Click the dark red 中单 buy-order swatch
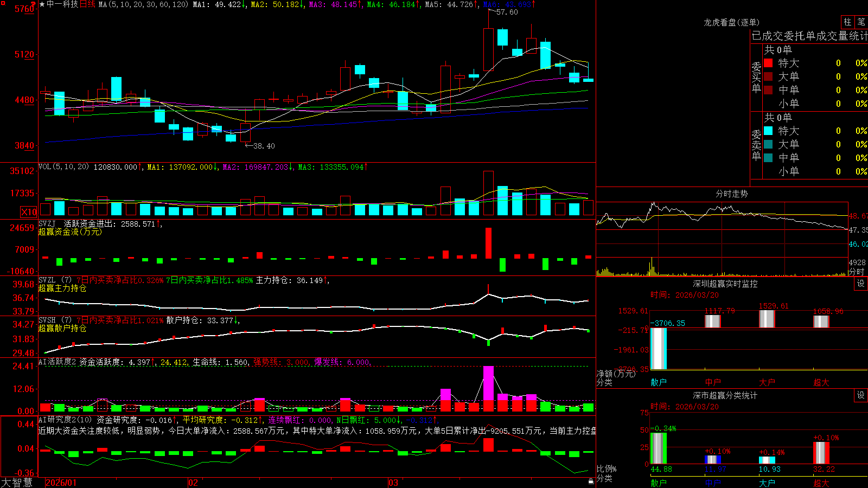This screenshot has height=488, width=868. (x=768, y=90)
